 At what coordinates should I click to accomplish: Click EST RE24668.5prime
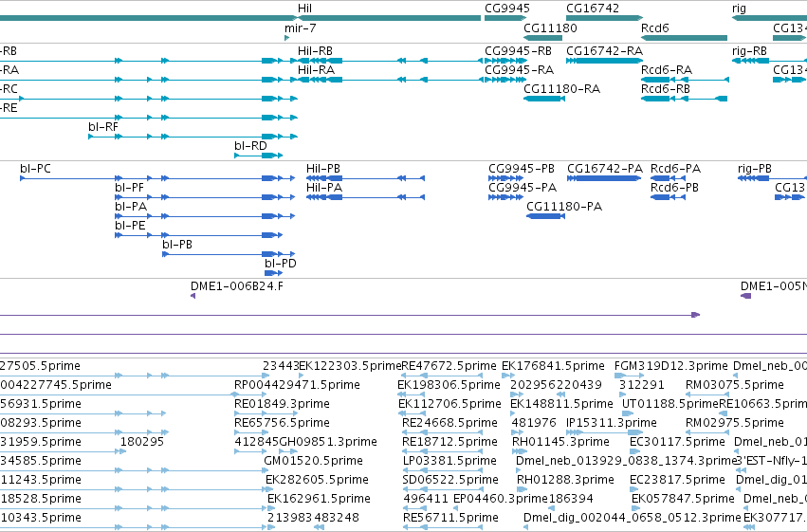(x=449, y=423)
